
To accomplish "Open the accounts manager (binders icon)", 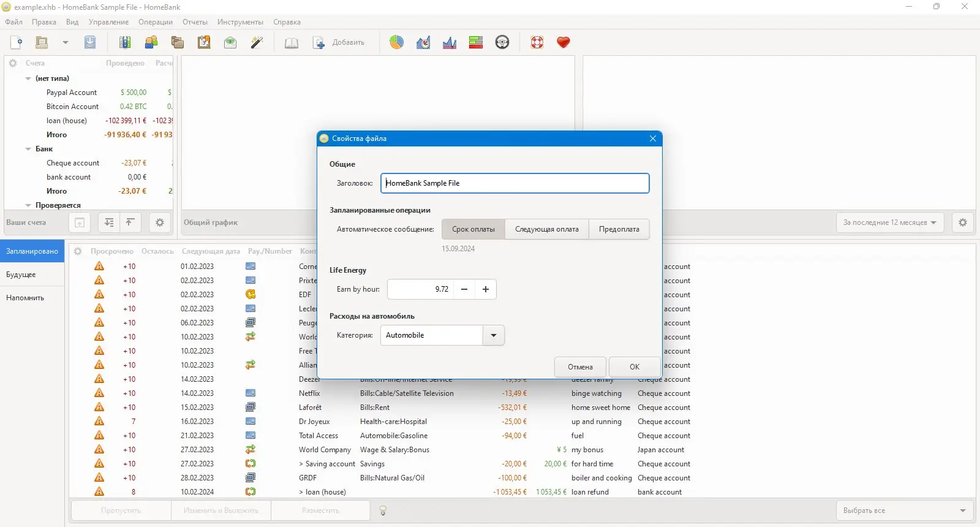I will coord(125,42).
